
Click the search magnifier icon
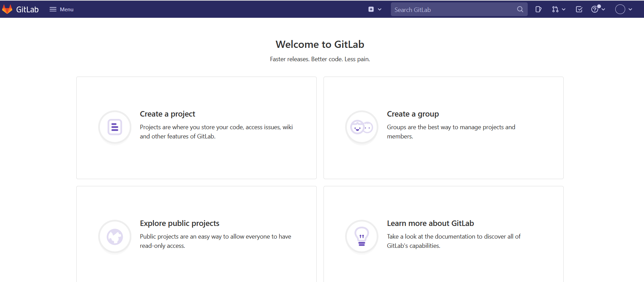[520, 10]
